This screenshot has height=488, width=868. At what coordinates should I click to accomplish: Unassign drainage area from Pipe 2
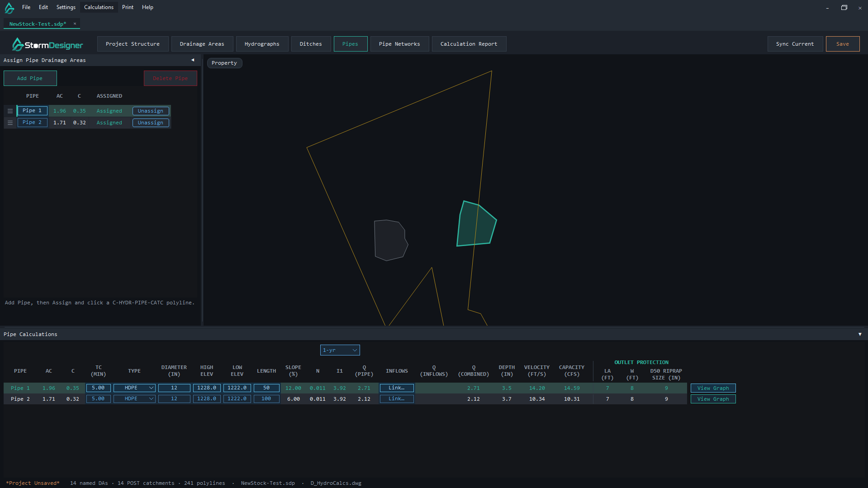[151, 123]
